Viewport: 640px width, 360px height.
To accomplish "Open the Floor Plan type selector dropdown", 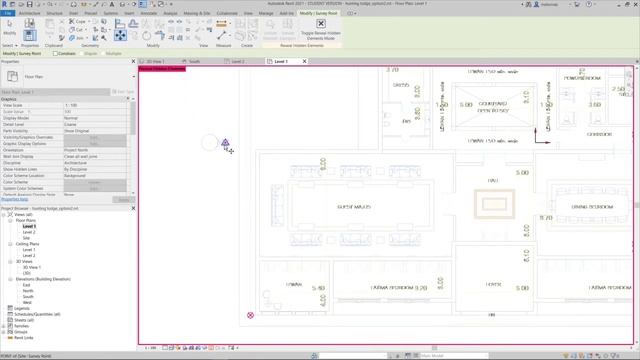I will pos(133,77).
